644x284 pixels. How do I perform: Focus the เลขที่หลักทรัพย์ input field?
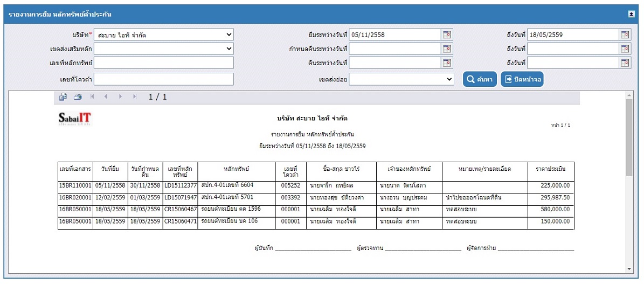164,63
